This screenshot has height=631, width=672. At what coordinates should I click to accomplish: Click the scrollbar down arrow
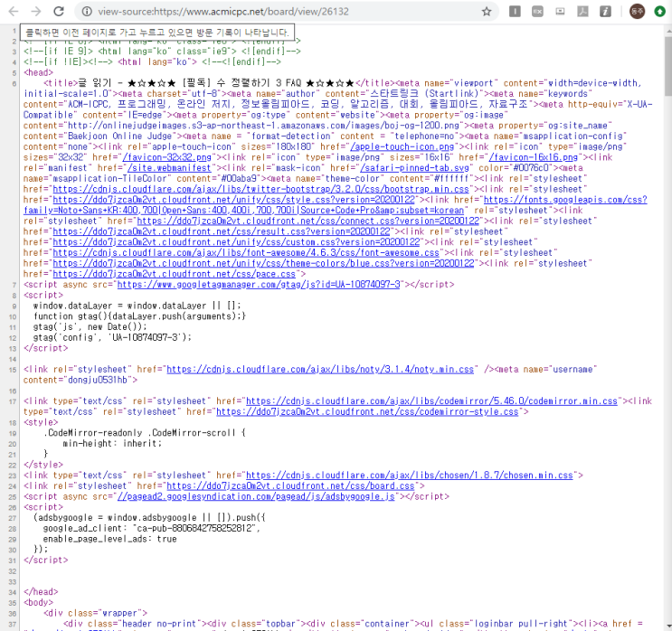(668, 626)
